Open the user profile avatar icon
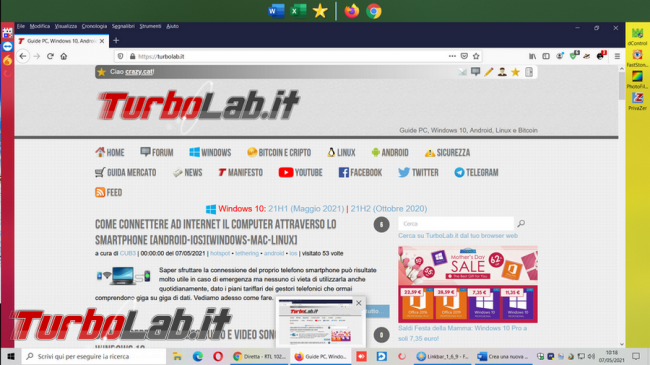Viewport: 650px width, 365px height. (x=502, y=72)
